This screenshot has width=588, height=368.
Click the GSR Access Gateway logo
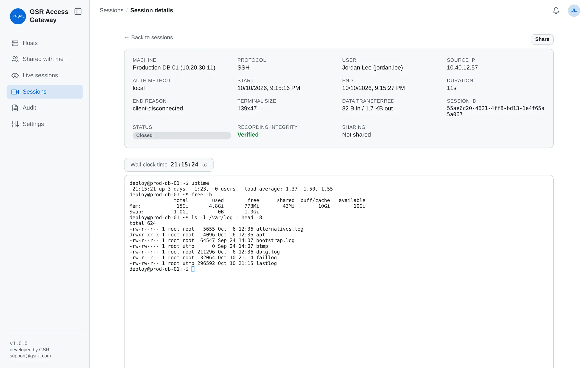click(x=18, y=16)
